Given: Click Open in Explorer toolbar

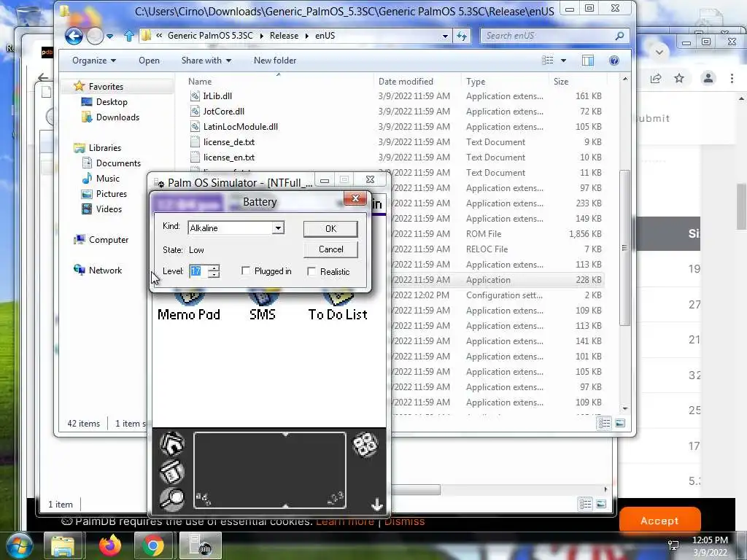Looking at the screenshot, I should point(149,61).
